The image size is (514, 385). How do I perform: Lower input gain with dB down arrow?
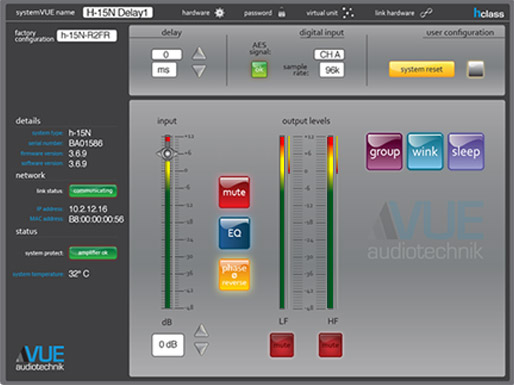tap(201, 348)
